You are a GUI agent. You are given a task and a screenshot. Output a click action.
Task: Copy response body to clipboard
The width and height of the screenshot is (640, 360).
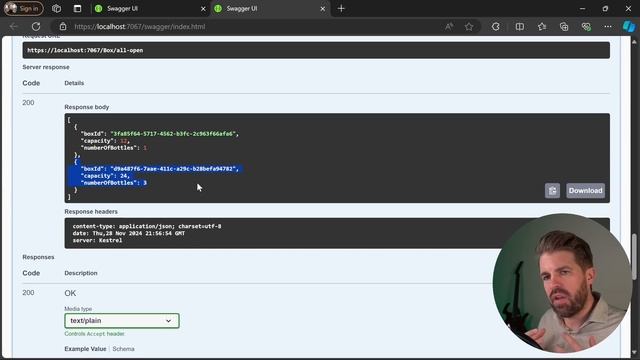(552, 191)
